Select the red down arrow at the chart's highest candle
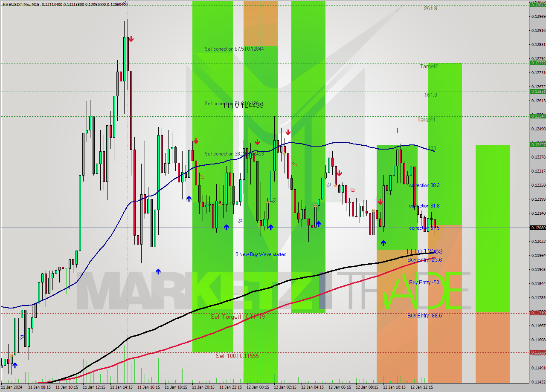 pos(131,39)
